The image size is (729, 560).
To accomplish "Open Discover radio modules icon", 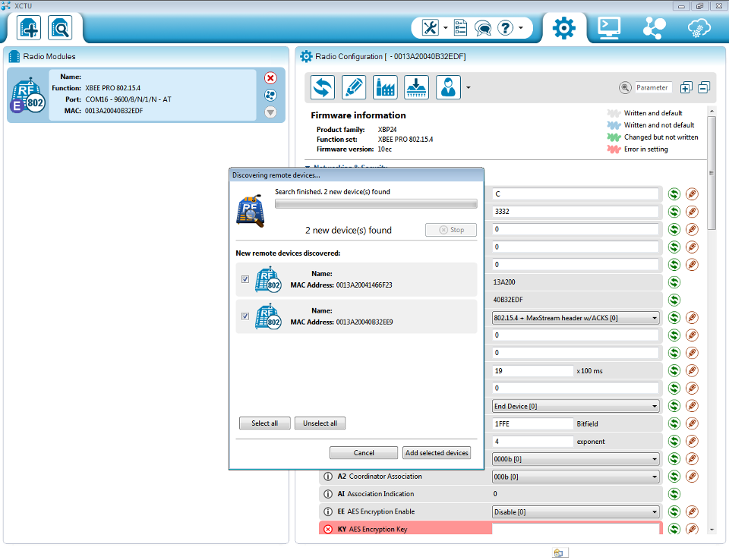I will pyautogui.click(x=60, y=28).
